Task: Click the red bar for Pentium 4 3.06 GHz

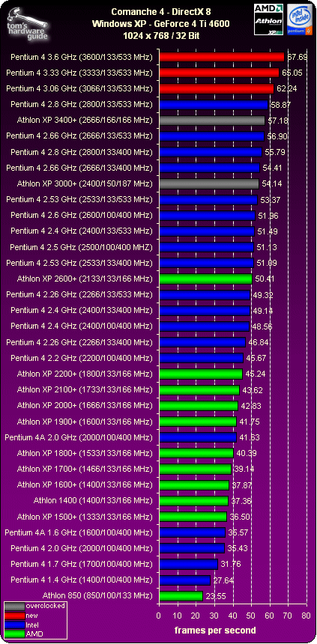Action: 217,88
